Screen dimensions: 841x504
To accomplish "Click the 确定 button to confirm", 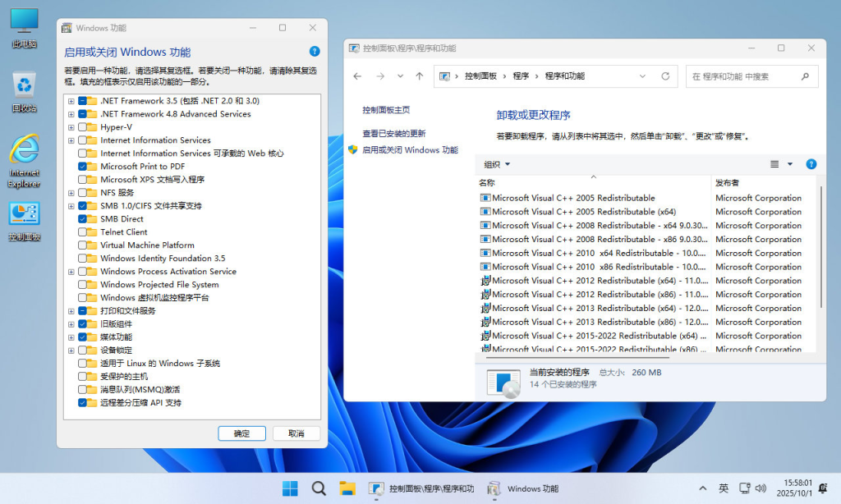I will pyautogui.click(x=241, y=433).
